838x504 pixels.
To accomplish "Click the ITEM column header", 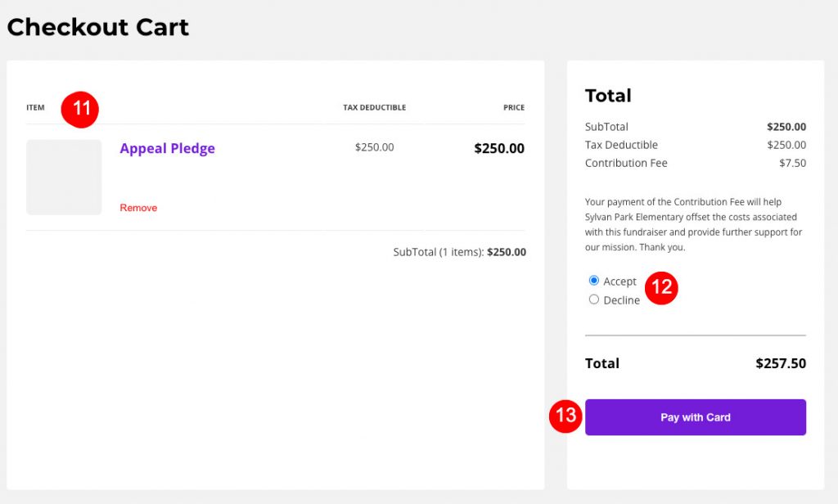I will 36,107.
